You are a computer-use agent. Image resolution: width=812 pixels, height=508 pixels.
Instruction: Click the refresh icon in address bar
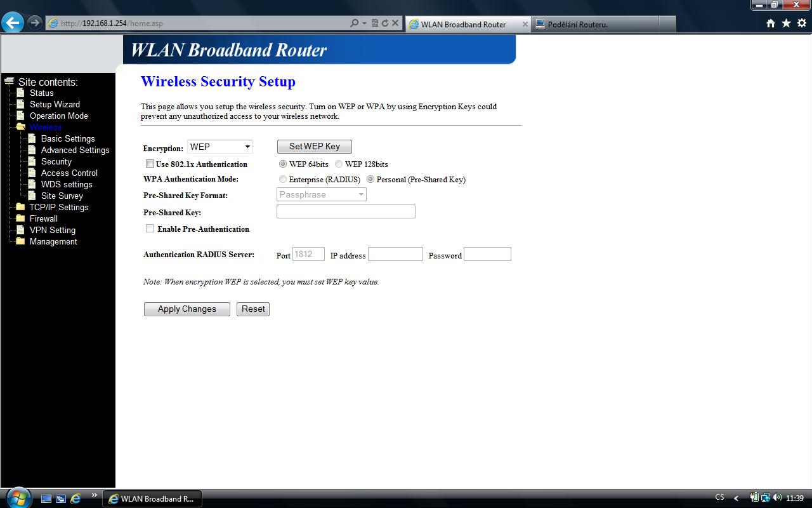click(x=384, y=23)
